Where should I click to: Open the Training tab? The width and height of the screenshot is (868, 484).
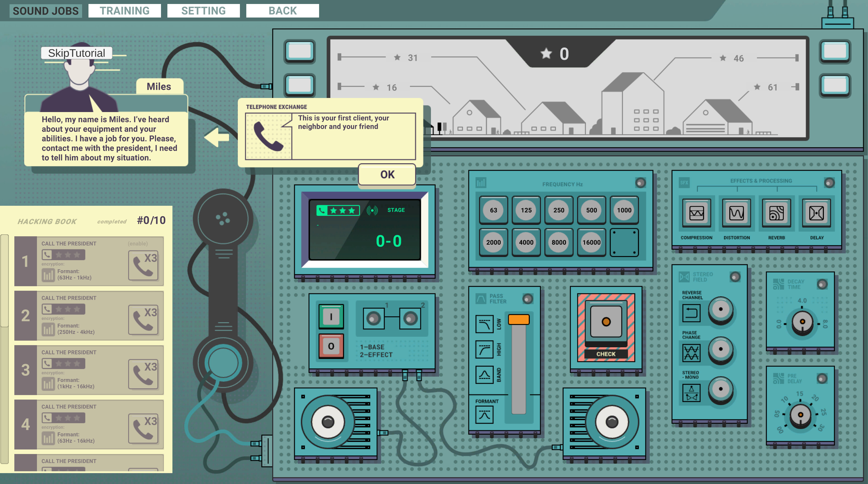point(125,11)
